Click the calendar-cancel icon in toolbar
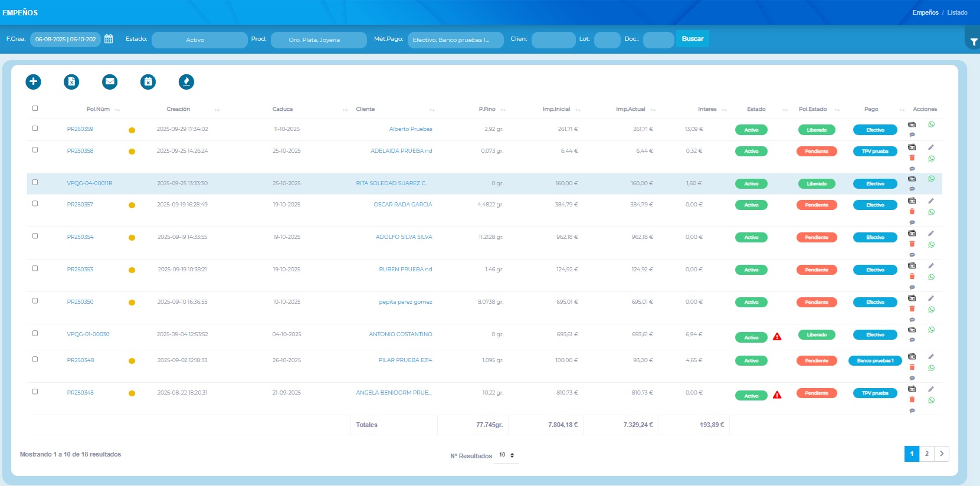This screenshot has width=980, height=486. click(x=148, y=82)
